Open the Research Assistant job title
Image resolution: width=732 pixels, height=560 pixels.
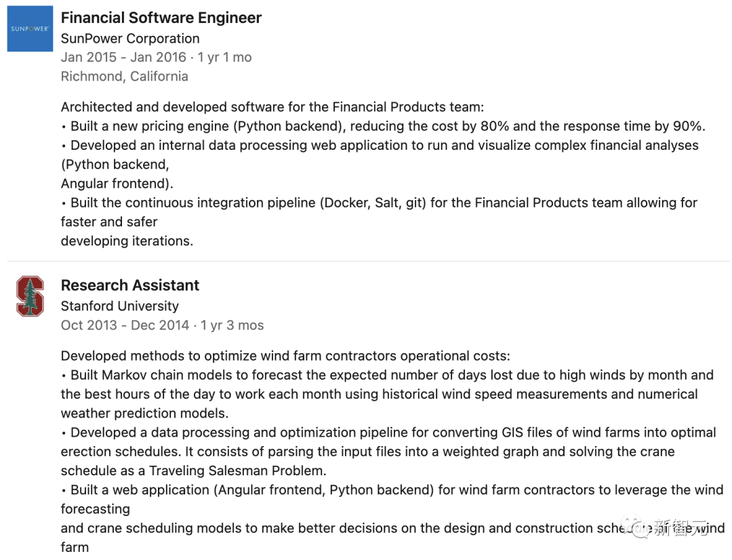coord(130,285)
